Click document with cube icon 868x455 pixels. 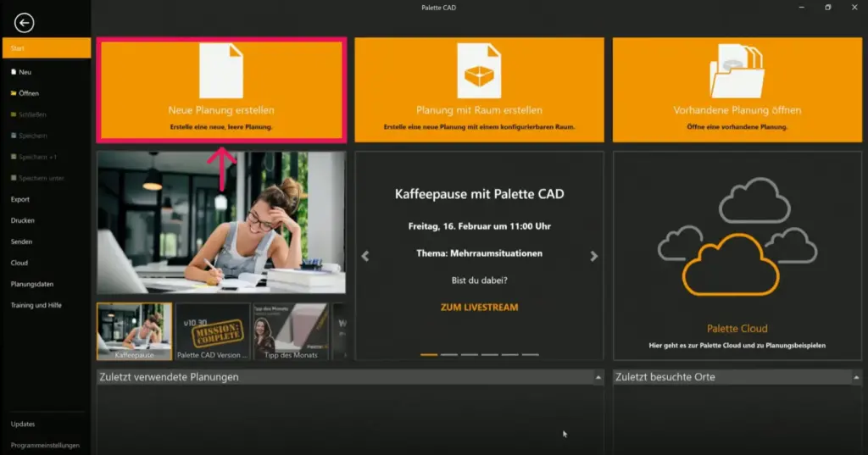[x=480, y=71]
